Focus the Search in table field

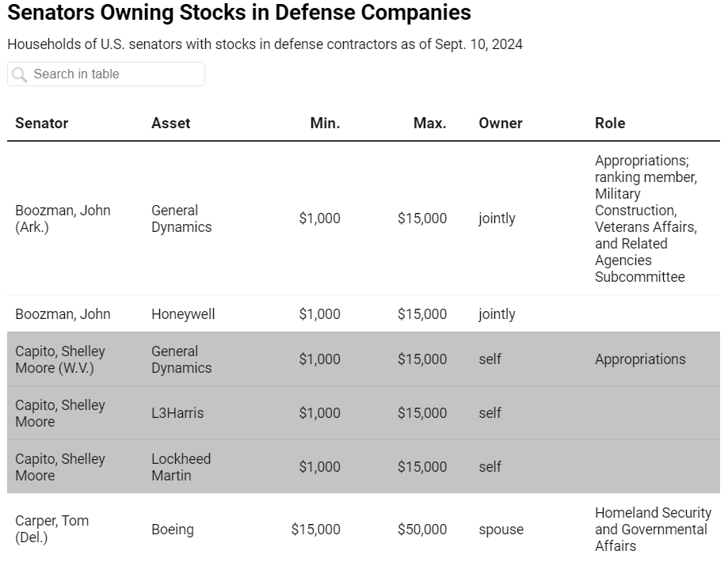(x=106, y=74)
